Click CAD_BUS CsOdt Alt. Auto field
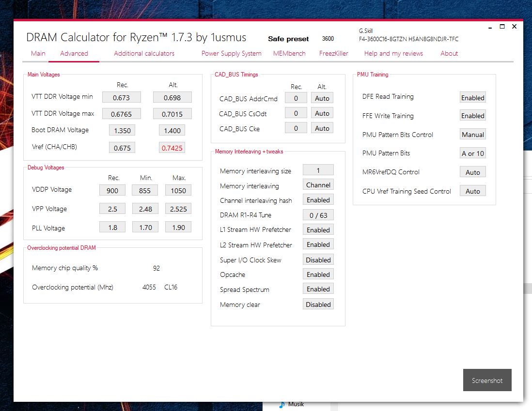This screenshot has height=411, width=532. tap(322, 113)
